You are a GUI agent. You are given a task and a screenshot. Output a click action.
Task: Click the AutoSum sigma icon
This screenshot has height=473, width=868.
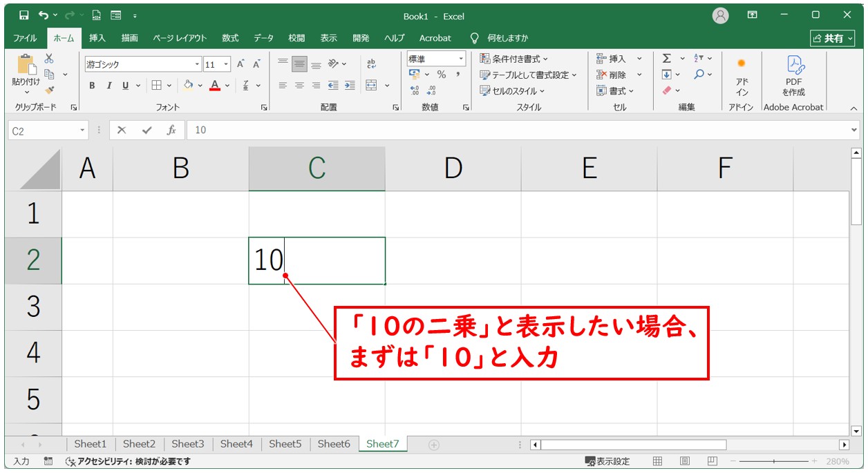[x=666, y=59]
